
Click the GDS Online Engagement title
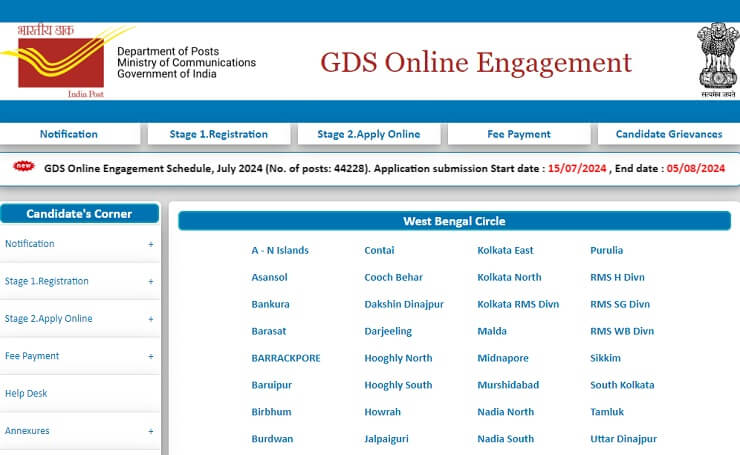pos(476,63)
